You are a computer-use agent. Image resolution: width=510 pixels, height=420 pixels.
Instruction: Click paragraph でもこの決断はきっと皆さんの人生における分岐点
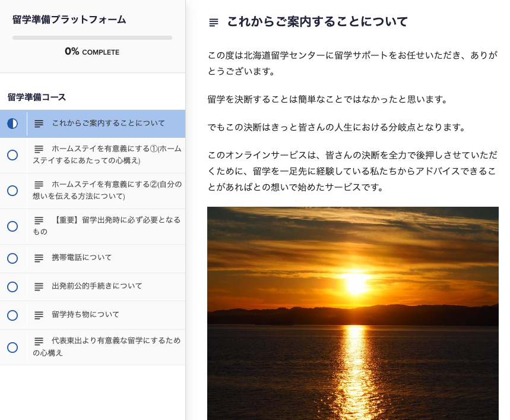click(337, 127)
